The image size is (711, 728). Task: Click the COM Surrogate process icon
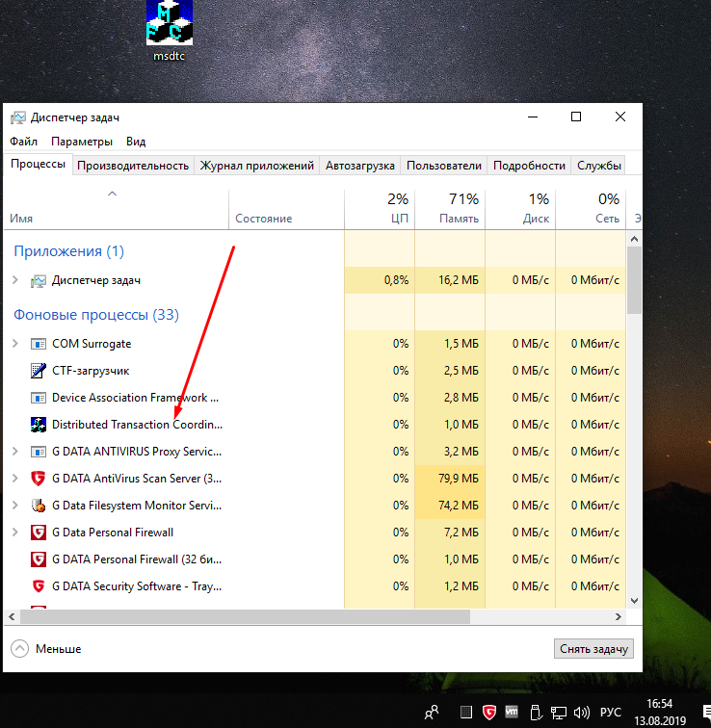point(39,344)
